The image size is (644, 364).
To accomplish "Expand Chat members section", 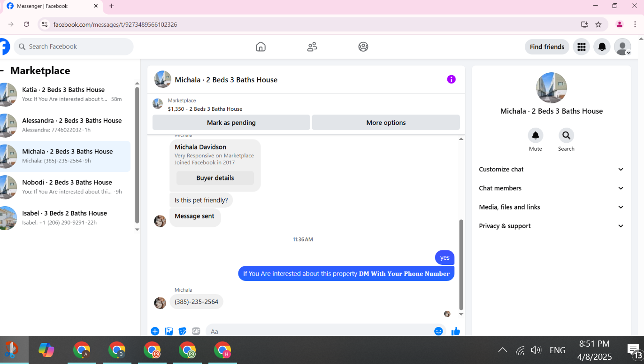I will (x=552, y=188).
